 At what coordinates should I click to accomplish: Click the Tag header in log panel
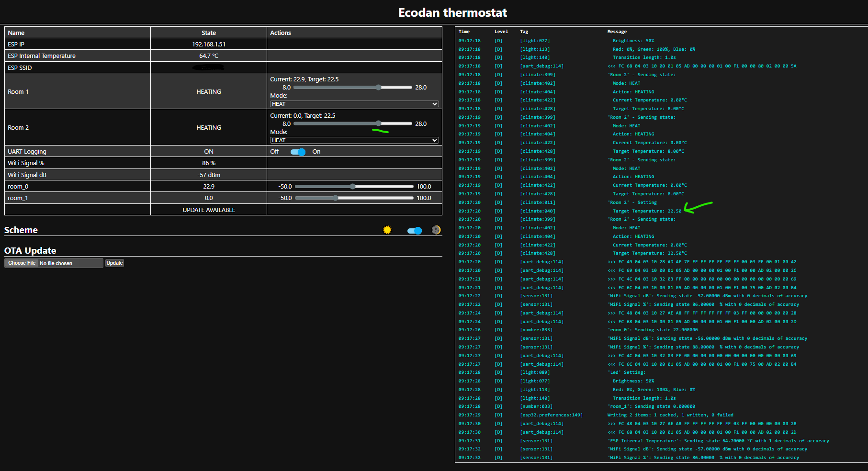pos(524,32)
